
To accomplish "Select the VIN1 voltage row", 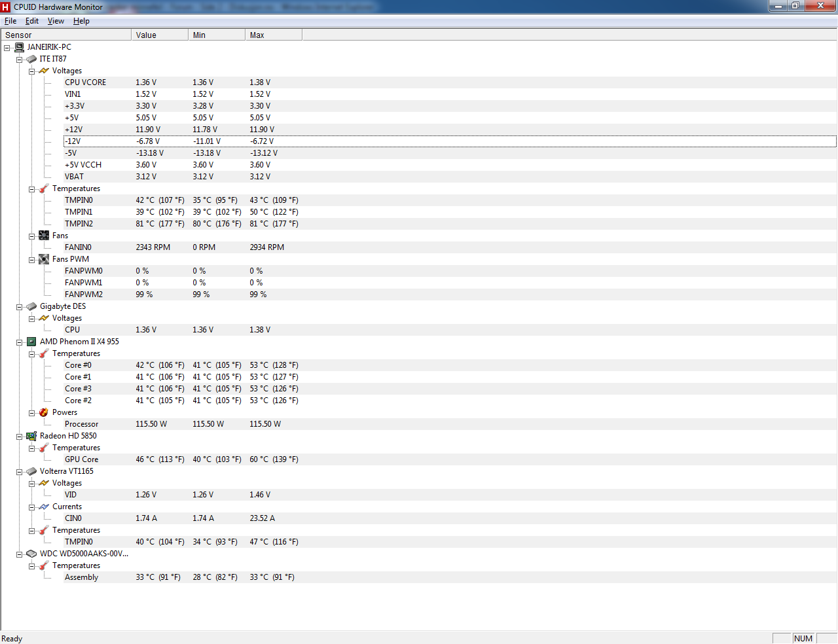I will pos(450,94).
